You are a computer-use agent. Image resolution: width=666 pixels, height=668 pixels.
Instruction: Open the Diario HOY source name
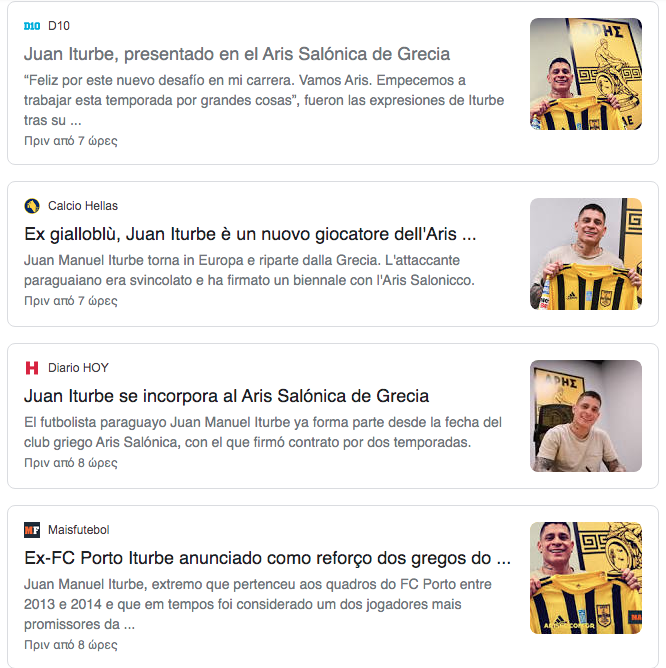click(78, 368)
